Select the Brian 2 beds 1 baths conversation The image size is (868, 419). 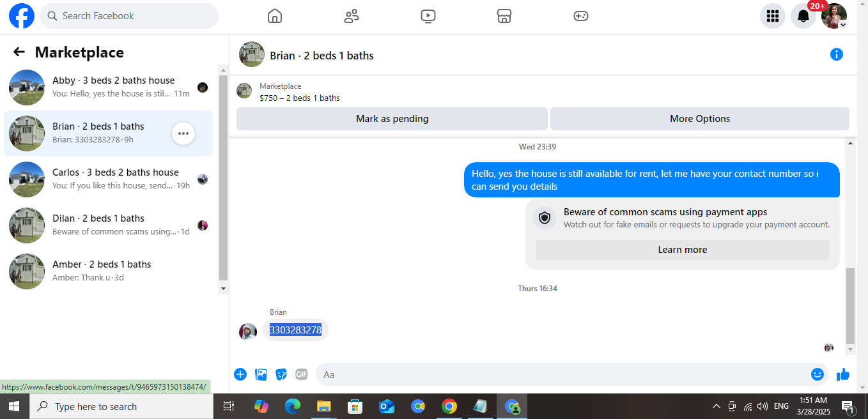pyautogui.click(x=109, y=133)
